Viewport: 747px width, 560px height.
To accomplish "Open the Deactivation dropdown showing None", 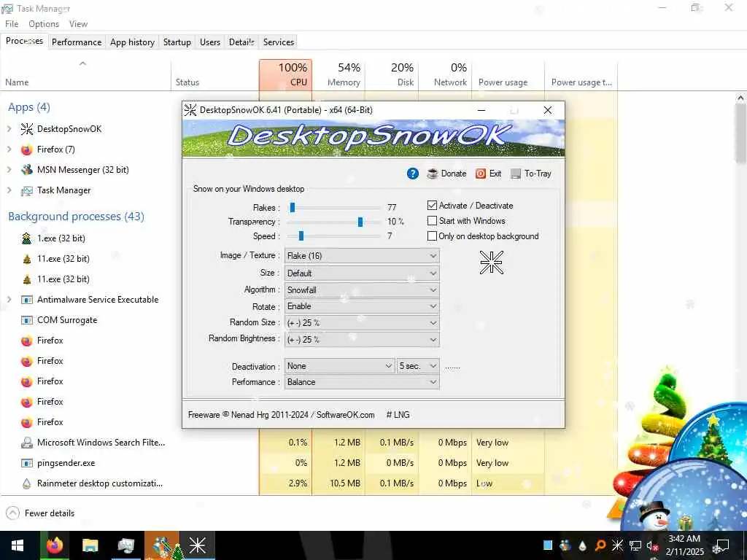I will pos(340,366).
